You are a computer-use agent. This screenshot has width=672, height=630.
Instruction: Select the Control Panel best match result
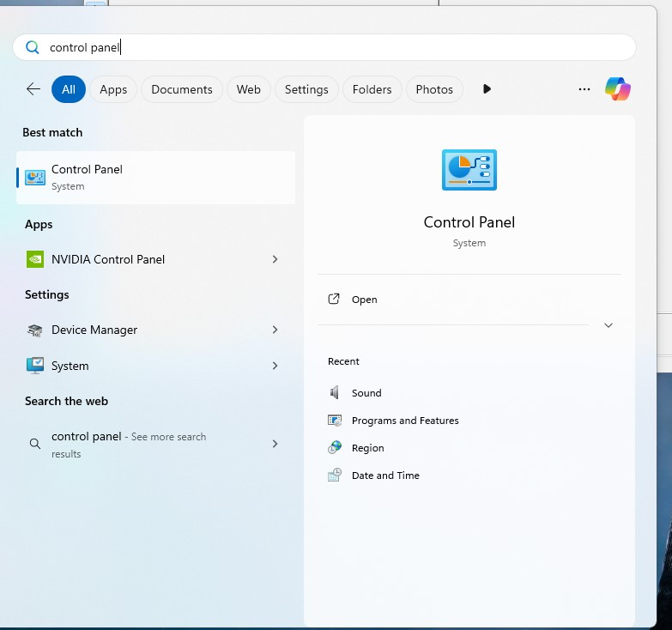coord(155,178)
